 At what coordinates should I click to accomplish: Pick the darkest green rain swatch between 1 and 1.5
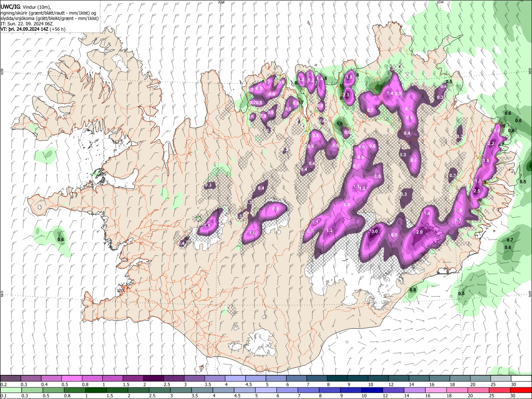click(x=96, y=390)
